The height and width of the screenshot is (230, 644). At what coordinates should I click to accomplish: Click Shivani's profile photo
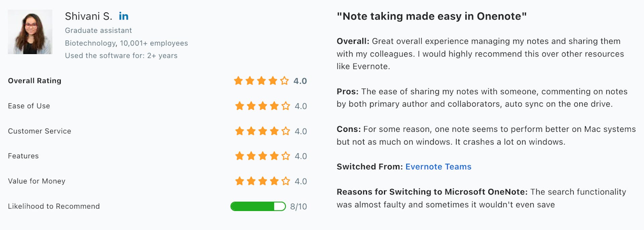30,31
